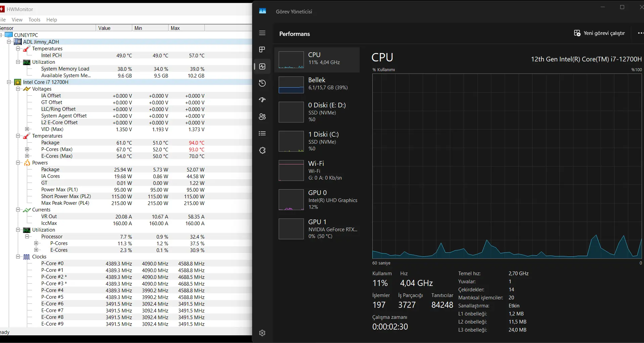Click the Max column header

click(x=187, y=28)
